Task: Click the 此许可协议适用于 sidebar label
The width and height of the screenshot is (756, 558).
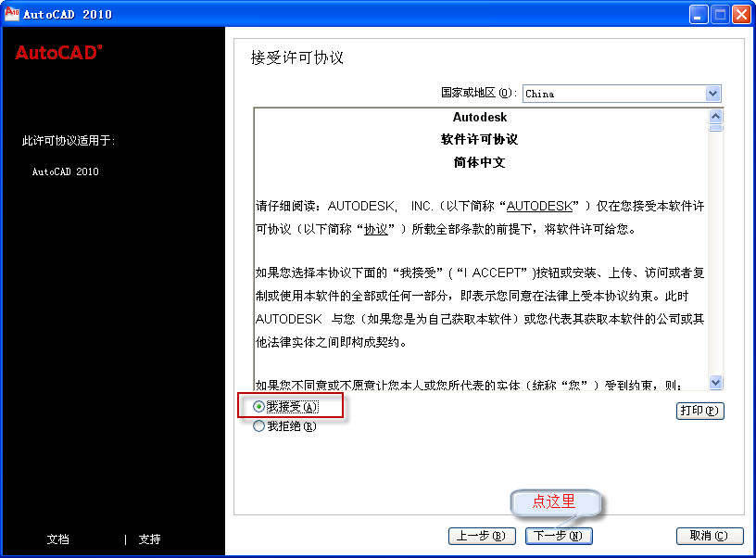Action: click(69, 141)
